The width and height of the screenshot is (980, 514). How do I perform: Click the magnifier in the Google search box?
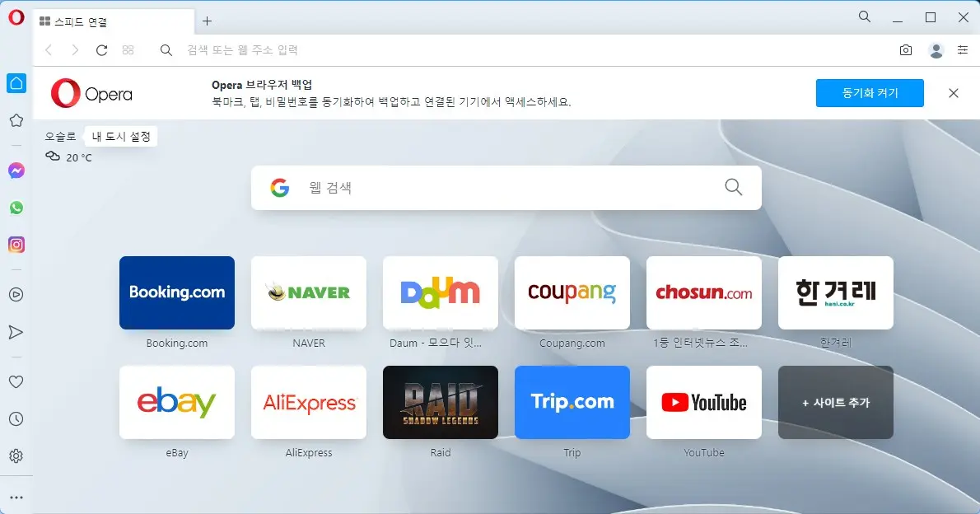tap(733, 187)
